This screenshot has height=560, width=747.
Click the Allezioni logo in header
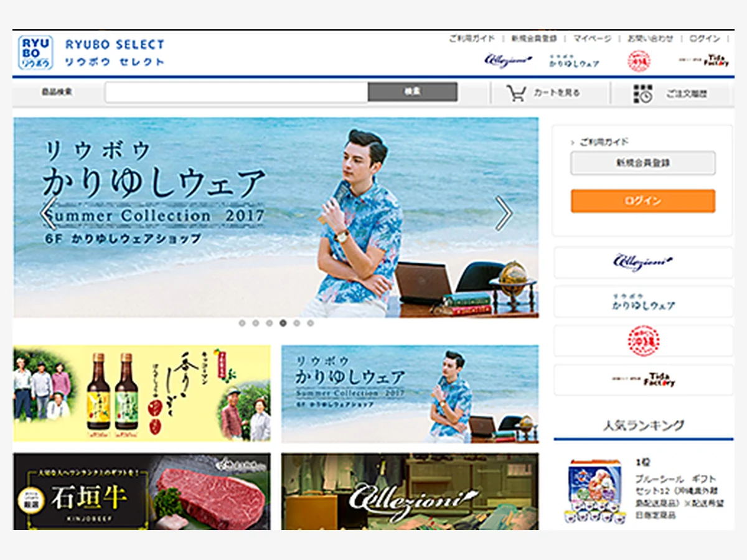pyautogui.click(x=508, y=60)
